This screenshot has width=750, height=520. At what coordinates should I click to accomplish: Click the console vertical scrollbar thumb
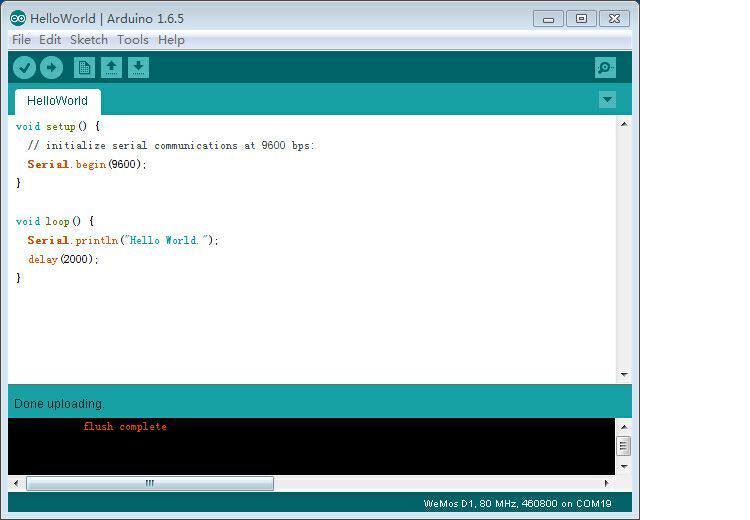(623, 446)
